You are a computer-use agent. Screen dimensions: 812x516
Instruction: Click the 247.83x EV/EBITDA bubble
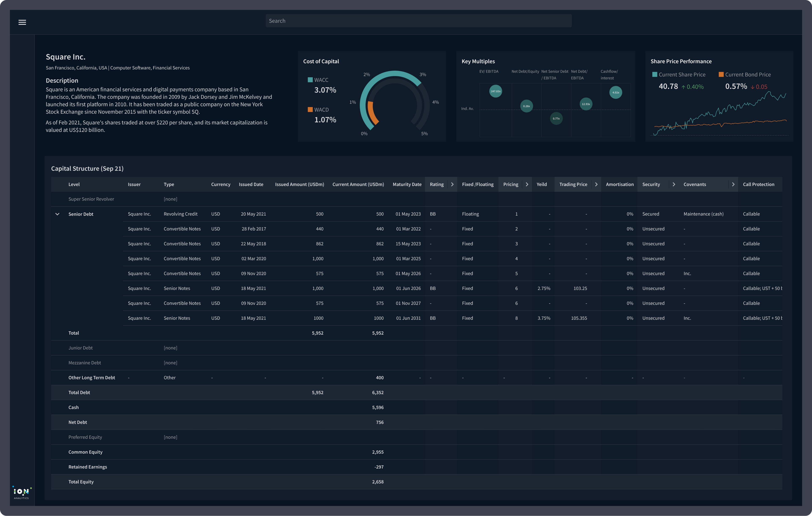tap(495, 91)
